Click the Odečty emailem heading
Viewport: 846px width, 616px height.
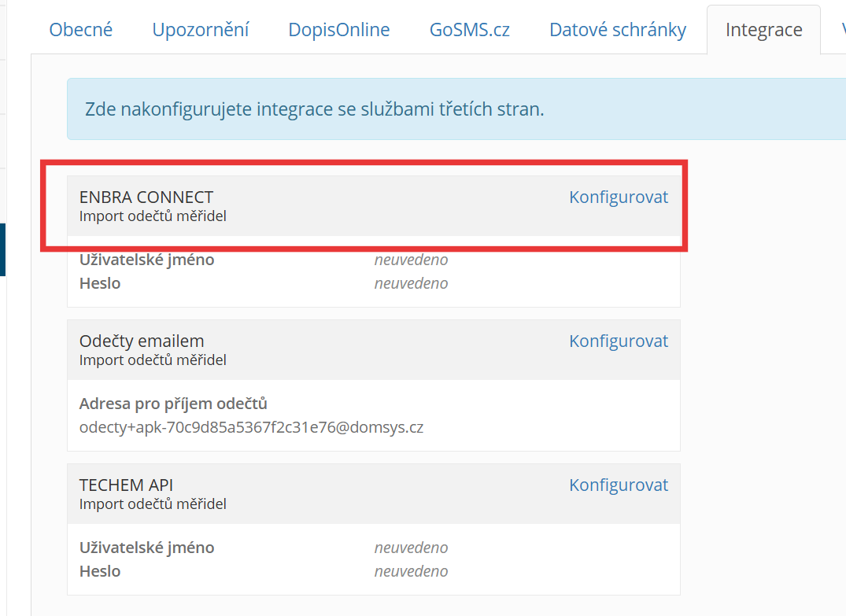142,341
